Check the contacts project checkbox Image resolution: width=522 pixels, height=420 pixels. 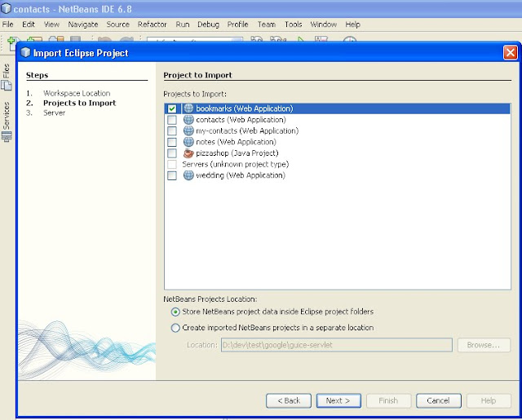172,120
